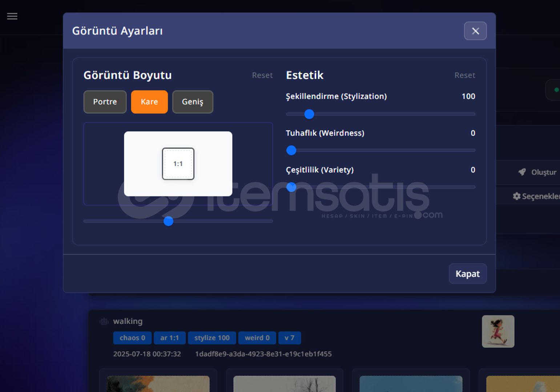Open the running girl reference thumbnail
This screenshot has height=392, width=560.
(x=498, y=331)
